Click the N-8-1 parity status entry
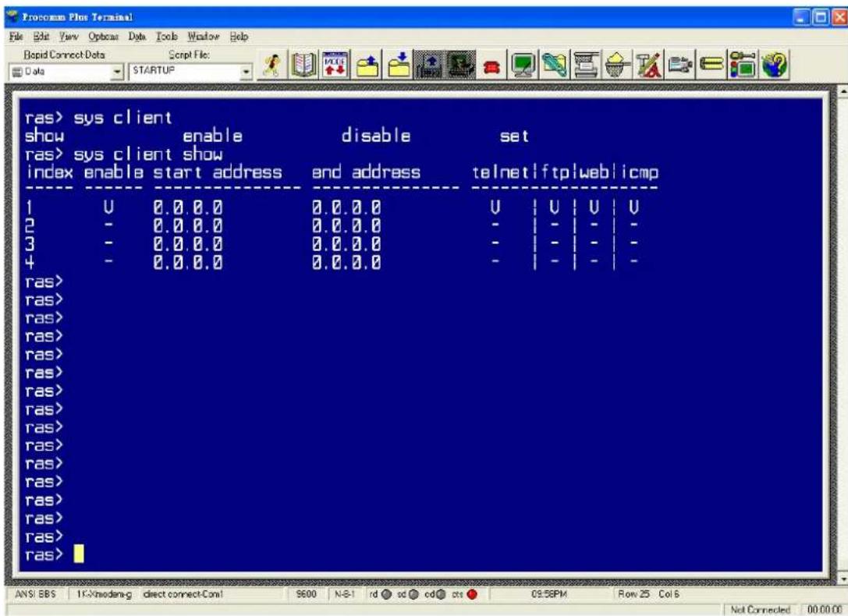 tap(344, 594)
